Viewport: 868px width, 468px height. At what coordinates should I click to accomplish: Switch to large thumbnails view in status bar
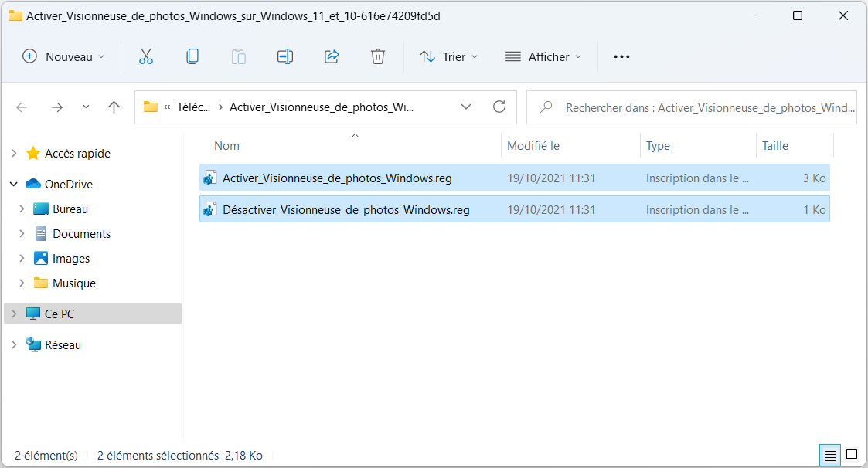coord(852,456)
